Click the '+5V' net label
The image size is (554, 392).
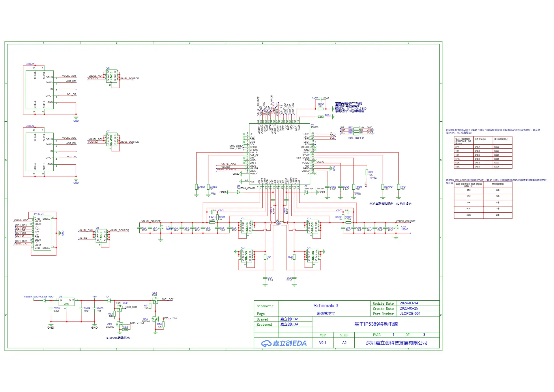[x=94, y=297]
